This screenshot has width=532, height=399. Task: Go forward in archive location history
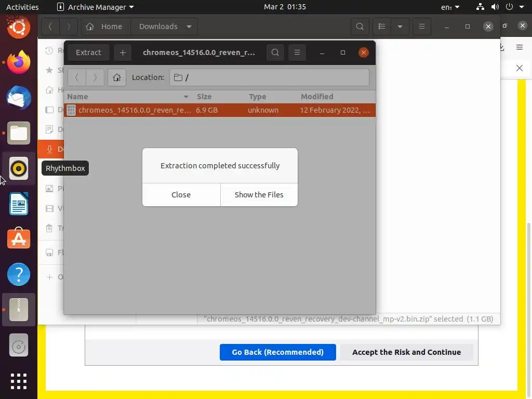tap(95, 77)
